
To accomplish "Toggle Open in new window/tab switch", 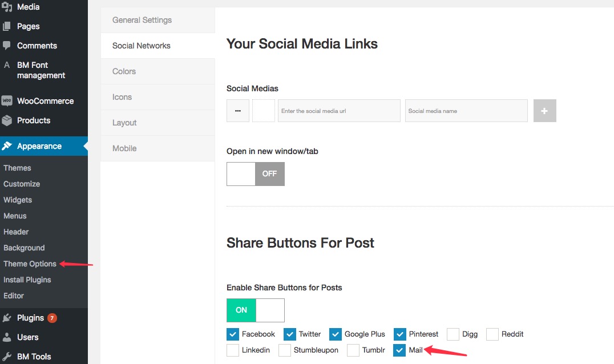I will coord(256,174).
